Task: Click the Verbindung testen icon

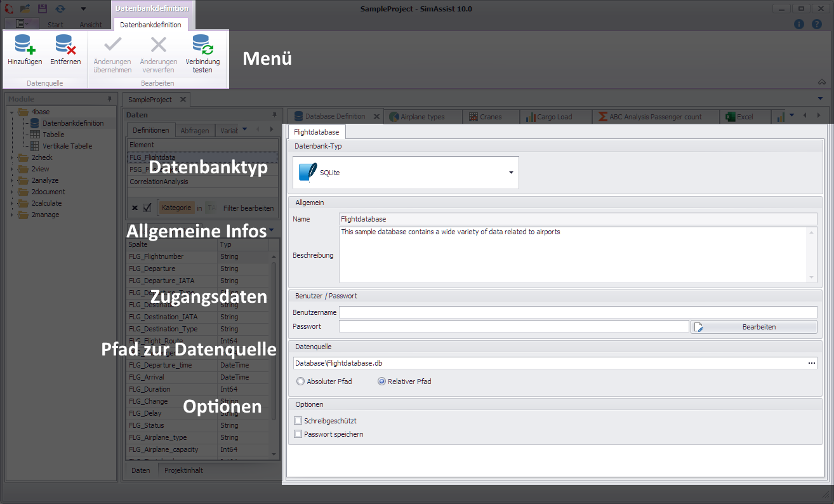Action: point(202,46)
